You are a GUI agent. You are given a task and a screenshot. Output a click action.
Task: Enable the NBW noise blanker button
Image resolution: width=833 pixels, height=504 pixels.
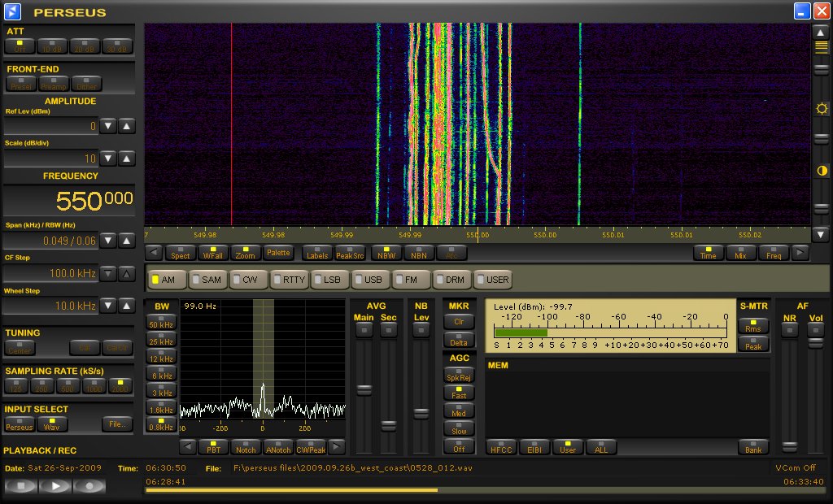386,253
